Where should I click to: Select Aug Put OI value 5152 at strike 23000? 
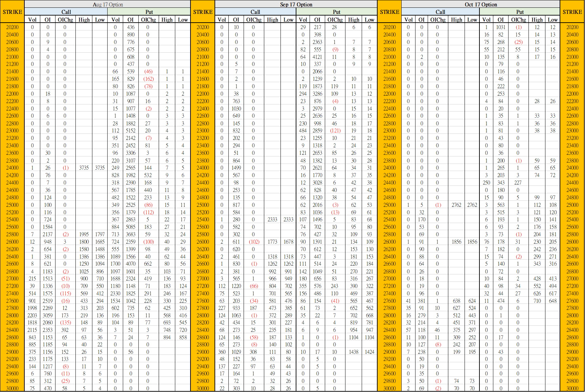coord(131,130)
